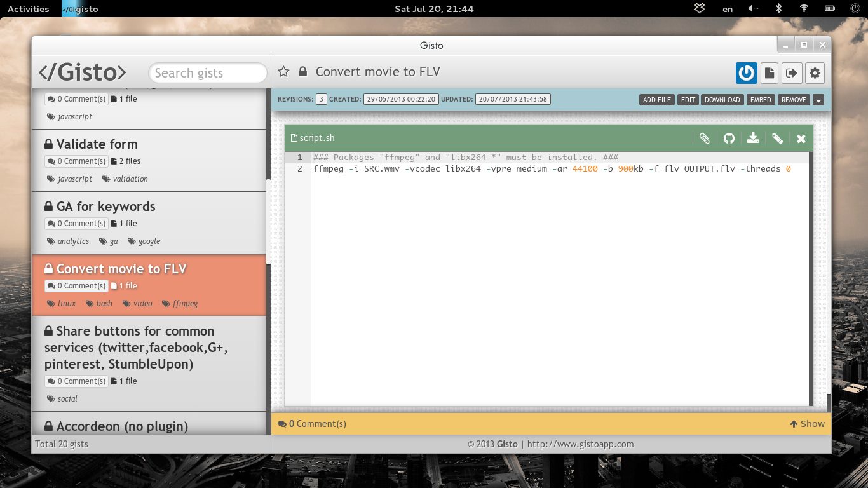This screenshot has height=488, width=868.
Task: Select the Convert movie to FLV list item
Action: click(x=149, y=285)
